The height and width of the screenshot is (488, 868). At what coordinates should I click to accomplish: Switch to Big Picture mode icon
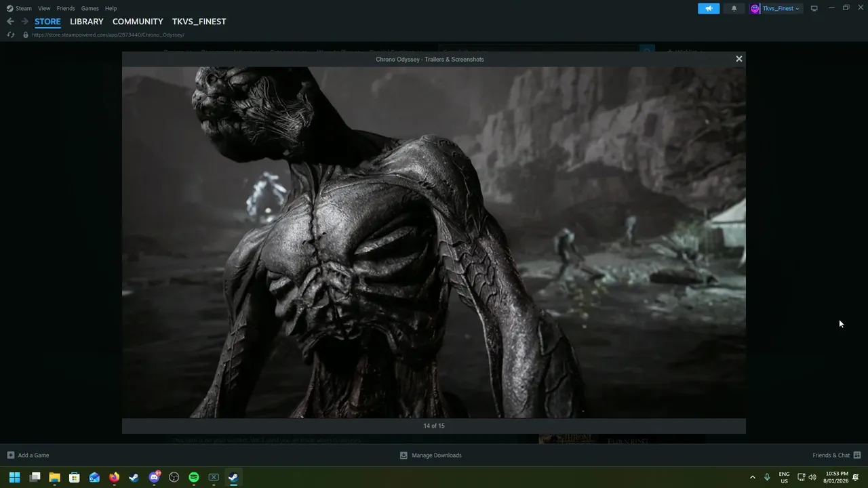coord(814,8)
